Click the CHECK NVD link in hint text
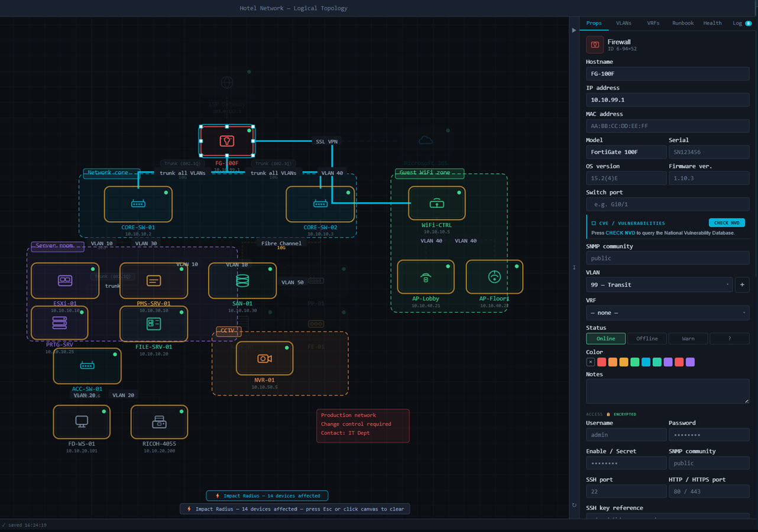The width and height of the screenshot is (758, 532). (620, 233)
